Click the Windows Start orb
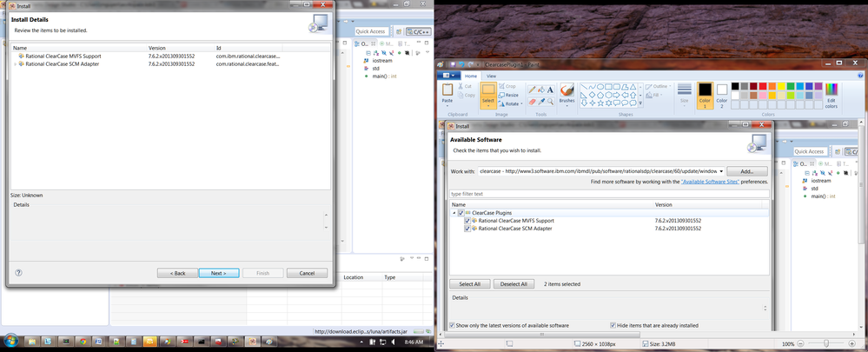868x352 pixels. (x=10, y=340)
